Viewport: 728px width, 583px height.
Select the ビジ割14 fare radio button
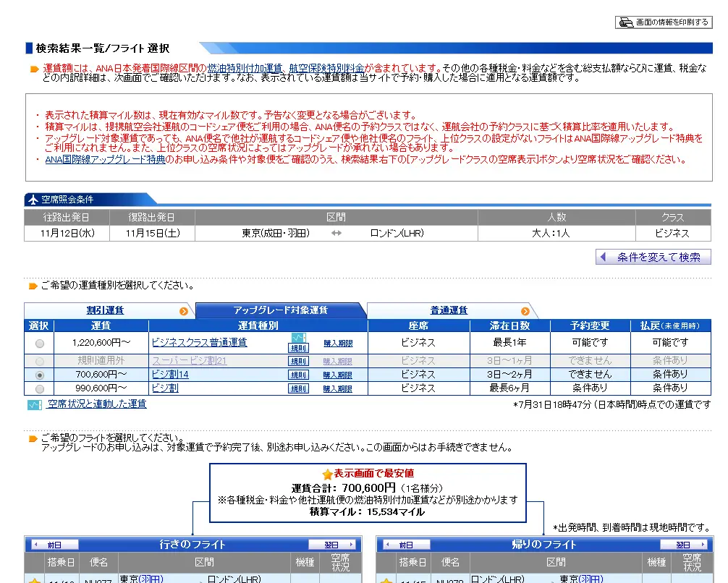pos(40,375)
